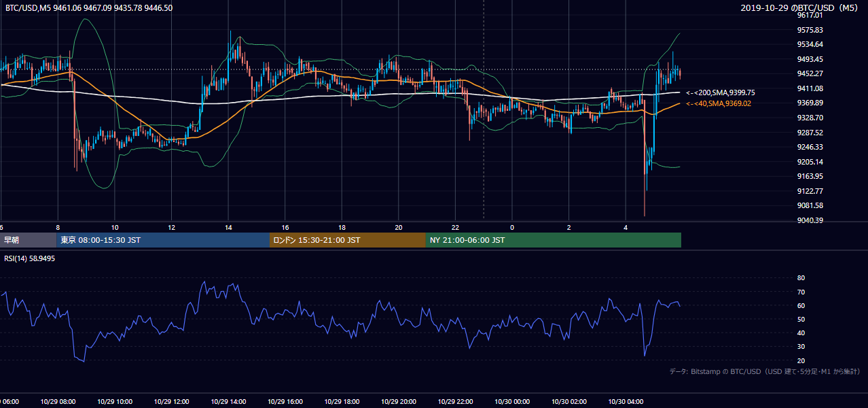Select the ロンドン 15:30-21:00 JST session bar
This screenshot has height=408, width=868.
[x=348, y=240]
